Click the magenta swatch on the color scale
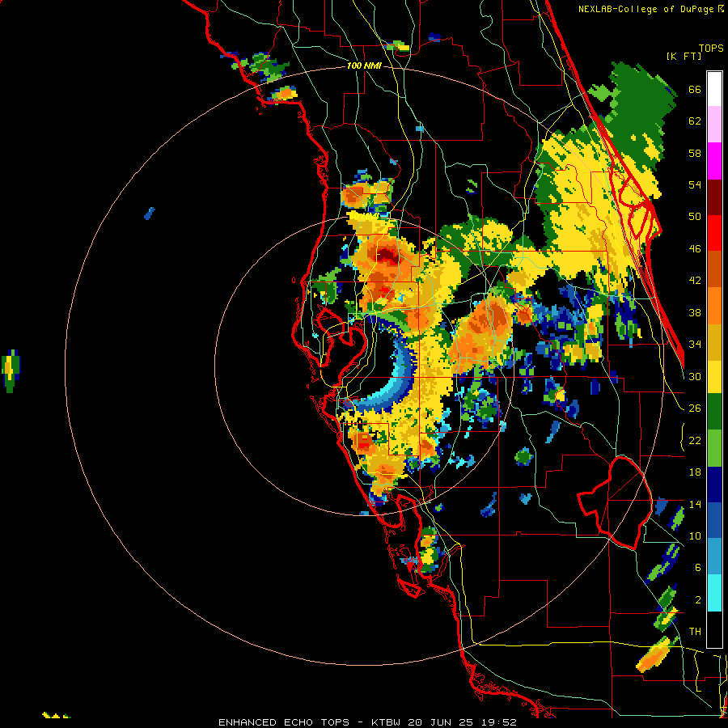This screenshot has height=728, width=728. coord(714,161)
